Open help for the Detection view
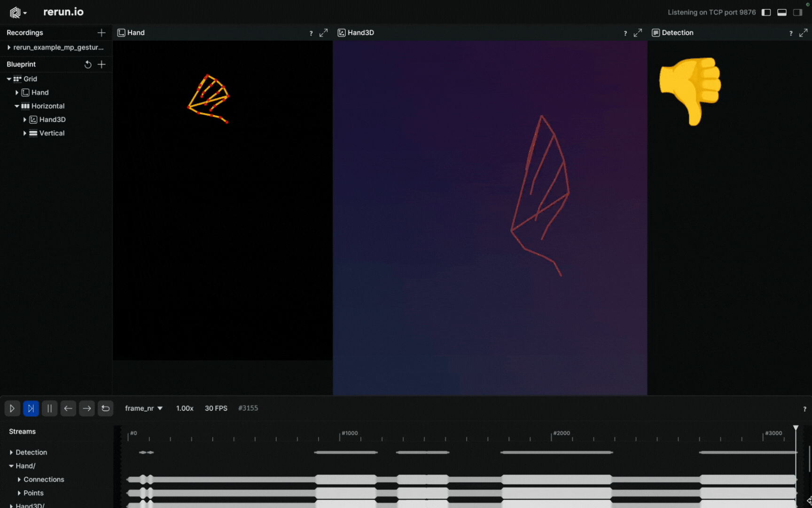812x508 pixels. tap(791, 33)
